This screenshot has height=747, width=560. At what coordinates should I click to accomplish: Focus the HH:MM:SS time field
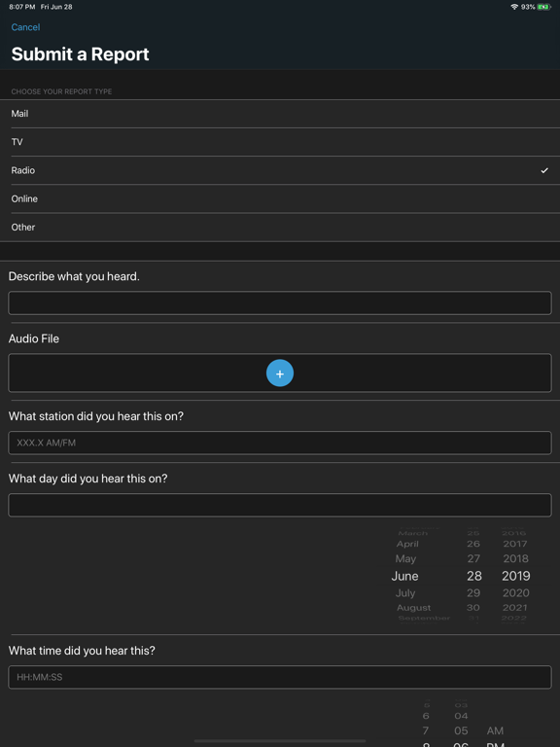280,677
